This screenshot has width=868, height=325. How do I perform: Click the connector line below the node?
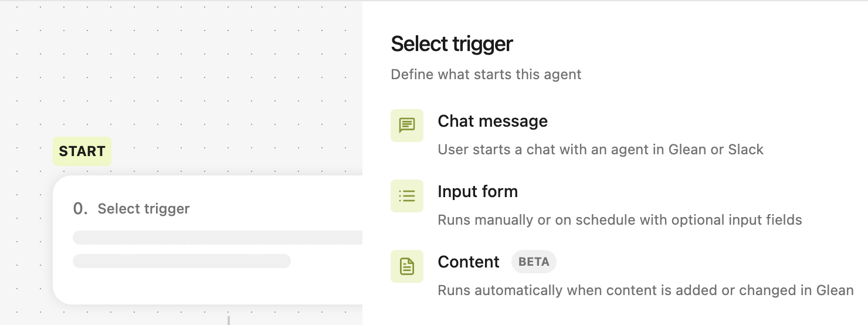229,319
